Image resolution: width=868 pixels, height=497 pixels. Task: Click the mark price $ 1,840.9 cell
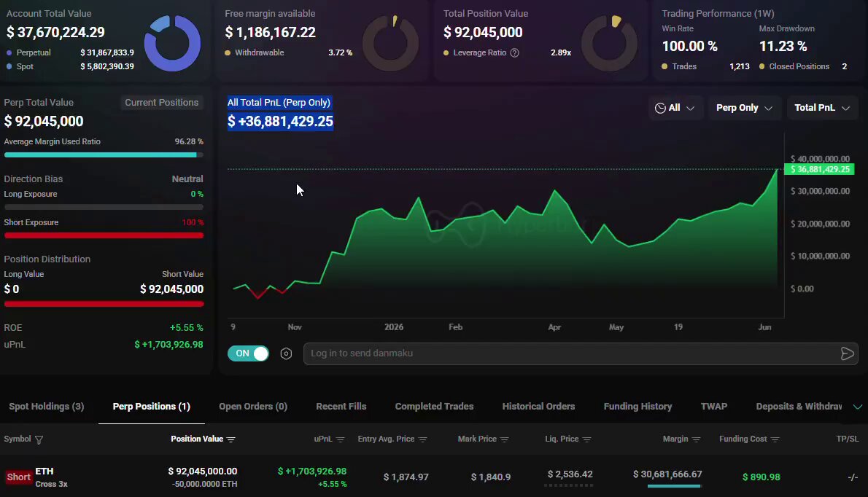click(491, 477)
